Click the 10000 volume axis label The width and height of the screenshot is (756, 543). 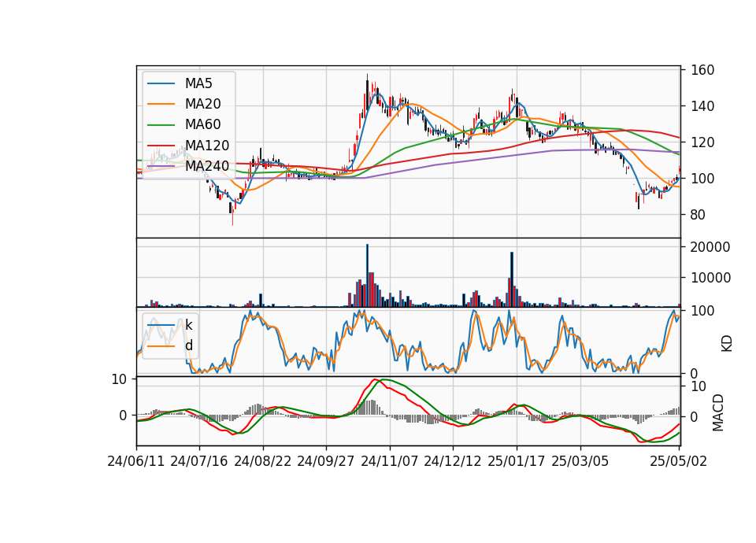click(x=710, y=278)
